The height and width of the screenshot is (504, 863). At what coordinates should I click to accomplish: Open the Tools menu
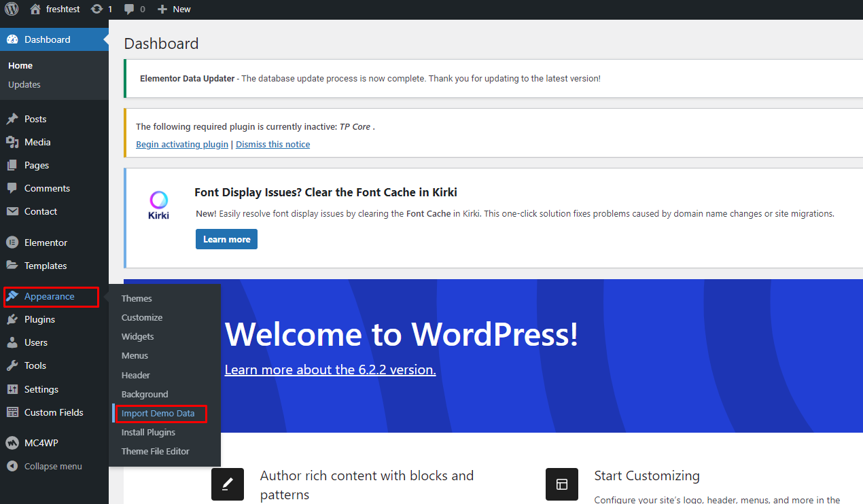pos(54,365)
